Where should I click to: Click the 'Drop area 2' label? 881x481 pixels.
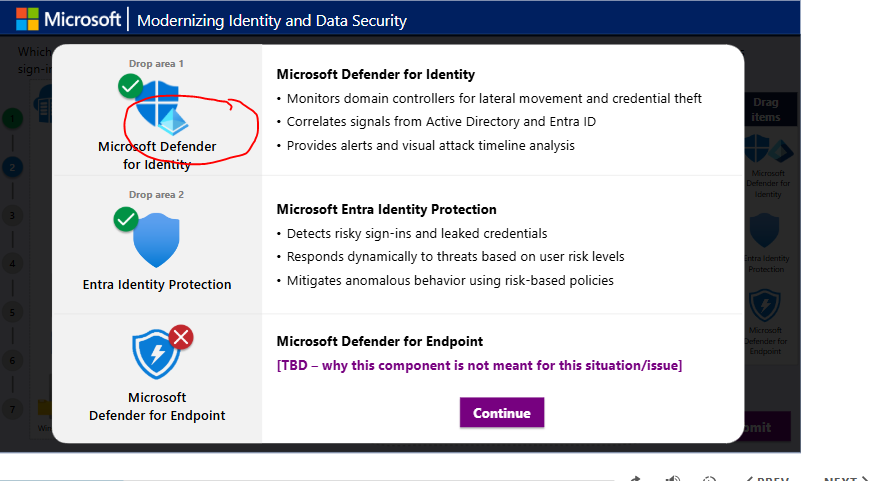pyautogui.click(x=156, y=194)
